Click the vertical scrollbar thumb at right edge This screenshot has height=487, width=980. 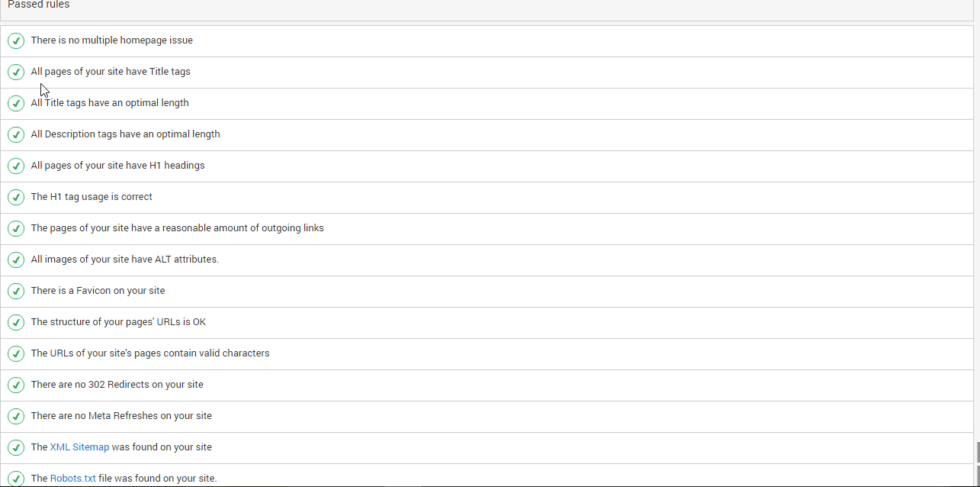coord(976,451)
